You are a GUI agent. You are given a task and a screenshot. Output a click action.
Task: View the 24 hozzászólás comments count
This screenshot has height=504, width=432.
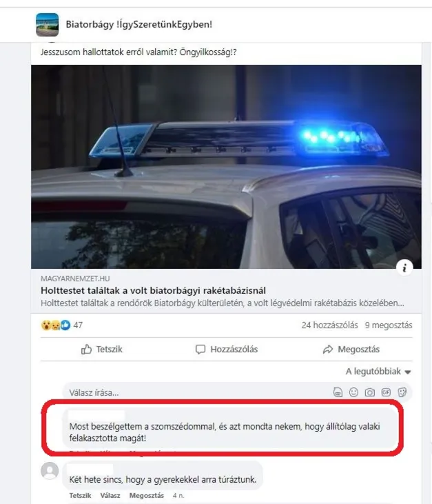pos(329,325)
